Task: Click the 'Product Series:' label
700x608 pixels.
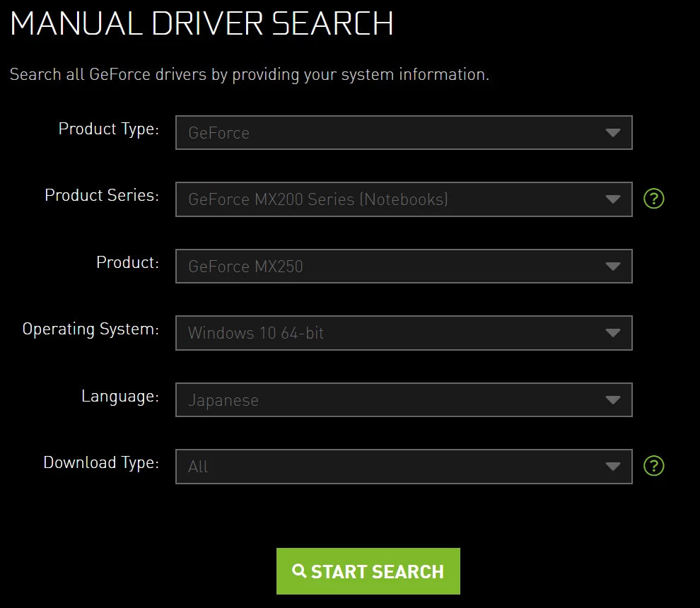Action: [x=102, y=195]
